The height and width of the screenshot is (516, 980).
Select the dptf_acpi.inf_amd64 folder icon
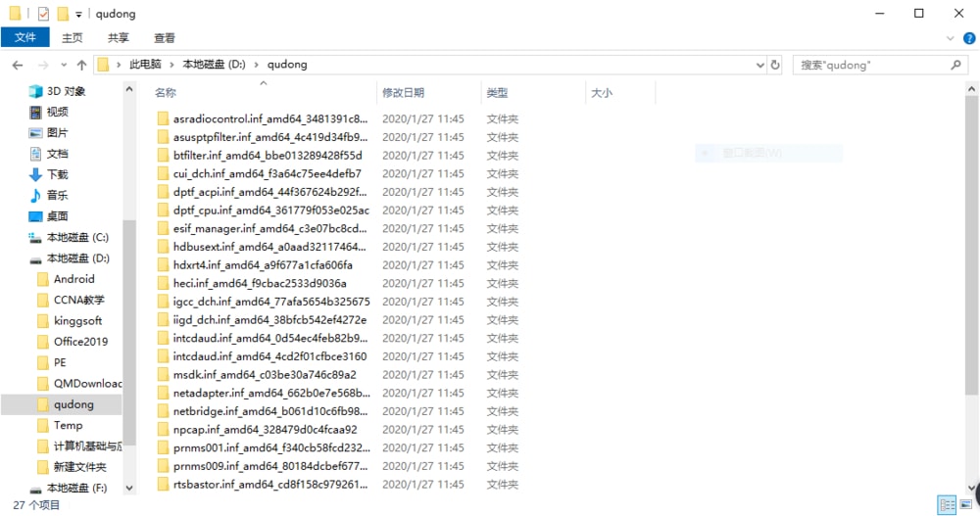pyautogui.click(x=163, y=192)
